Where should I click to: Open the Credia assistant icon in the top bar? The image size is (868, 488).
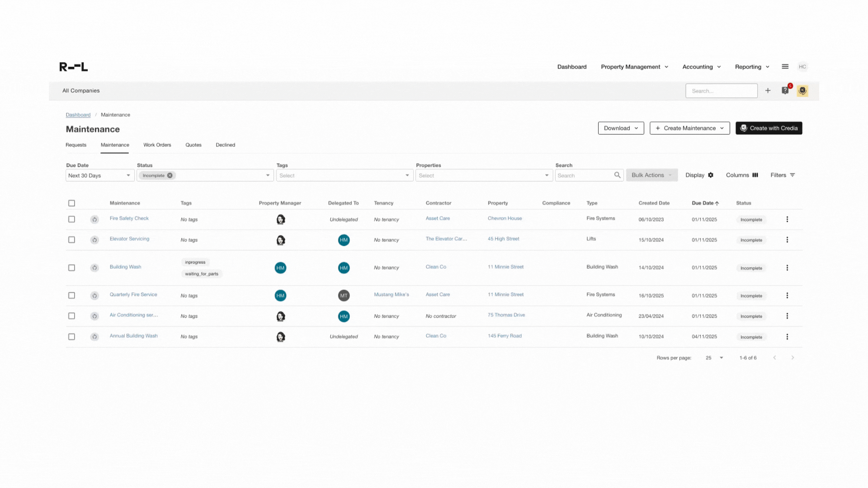[x=802, y=91]
